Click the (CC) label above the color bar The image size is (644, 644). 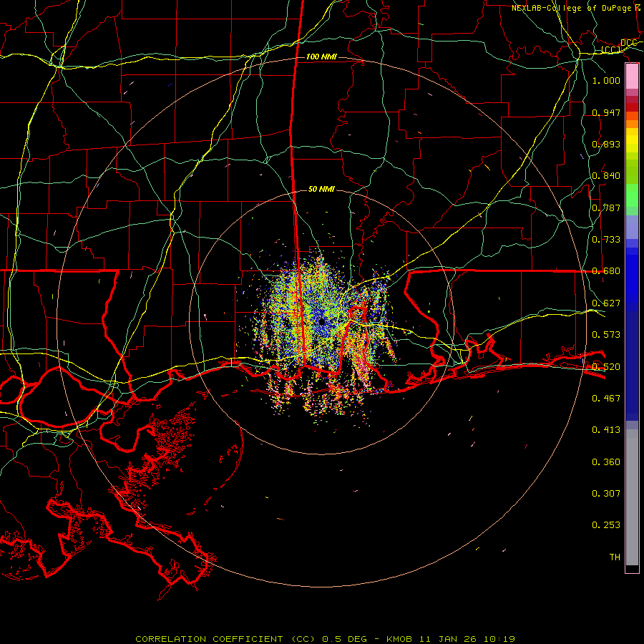point(611,49)
